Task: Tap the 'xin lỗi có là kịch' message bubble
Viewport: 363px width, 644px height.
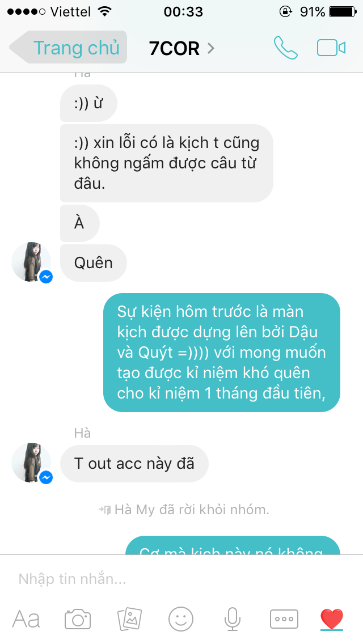Action: pos(167,163)
